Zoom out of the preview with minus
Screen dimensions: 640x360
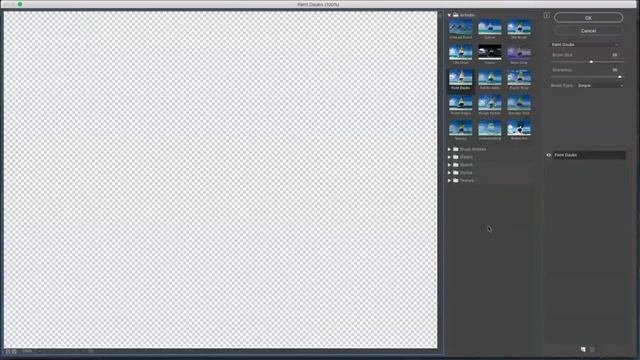(x=8, y=351)
